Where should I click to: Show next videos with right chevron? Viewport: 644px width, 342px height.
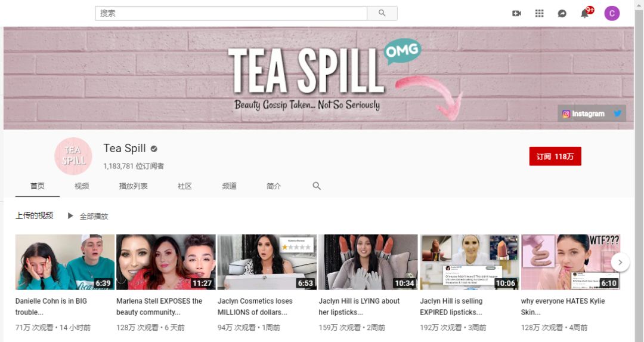point(620,262)
